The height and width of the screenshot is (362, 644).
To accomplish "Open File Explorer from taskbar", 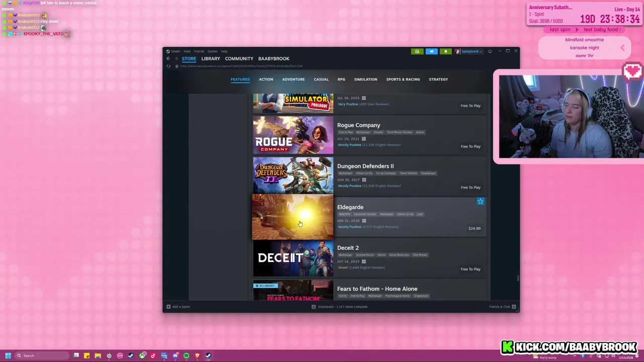I will pos(98,355).
